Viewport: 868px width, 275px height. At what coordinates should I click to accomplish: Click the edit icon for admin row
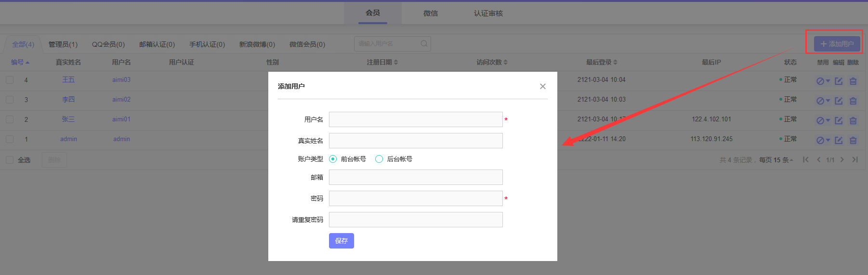point(839,140)
